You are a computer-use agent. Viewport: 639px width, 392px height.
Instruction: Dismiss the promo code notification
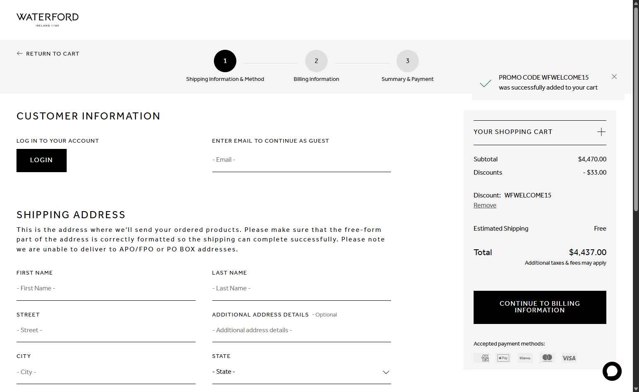pos(614,77)
